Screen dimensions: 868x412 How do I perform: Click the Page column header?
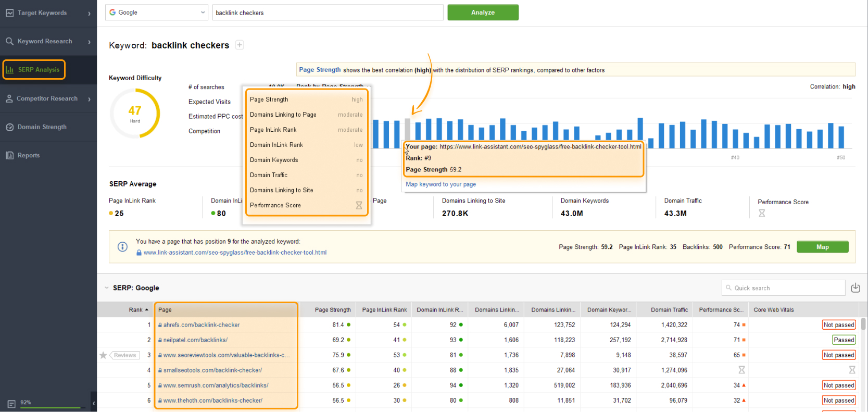[x=227, y=310]
